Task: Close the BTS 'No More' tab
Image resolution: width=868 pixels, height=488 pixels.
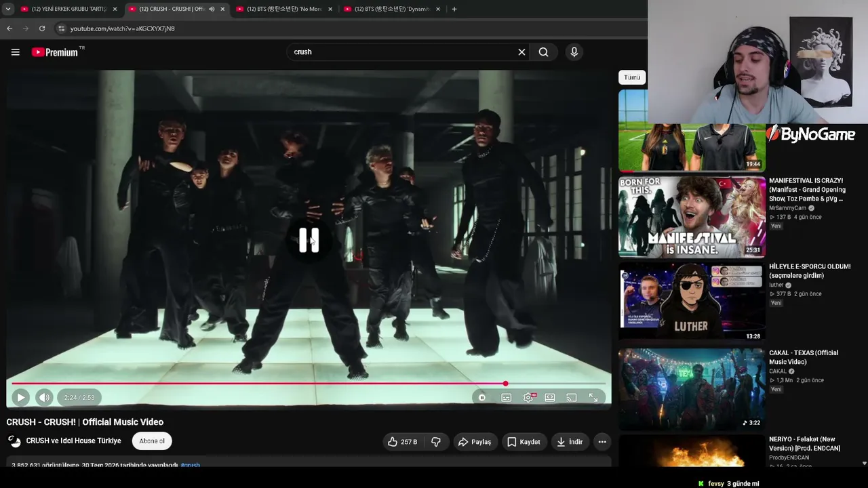Action: pos(330,9)
